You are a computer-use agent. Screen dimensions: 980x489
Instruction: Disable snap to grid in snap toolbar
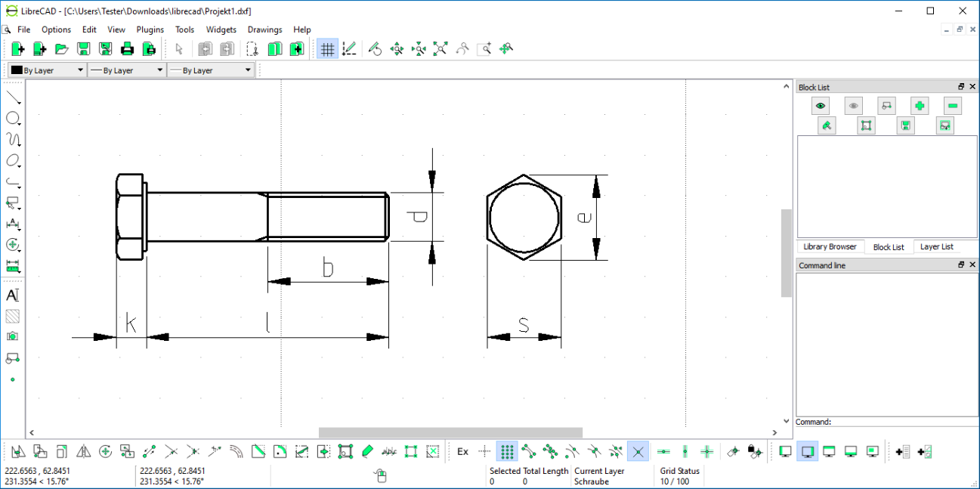[x=507, y=451]
